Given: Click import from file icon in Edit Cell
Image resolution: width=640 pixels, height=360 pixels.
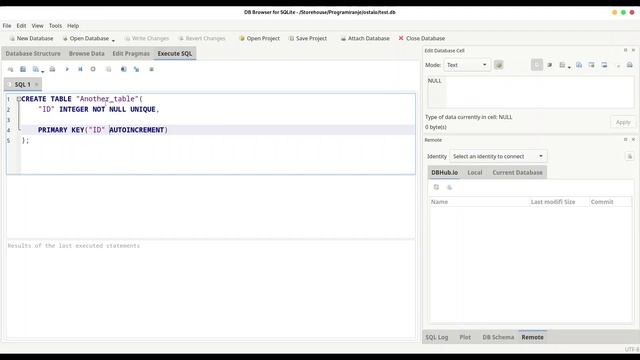Looking at the screenshot, I should pos(579,65).
